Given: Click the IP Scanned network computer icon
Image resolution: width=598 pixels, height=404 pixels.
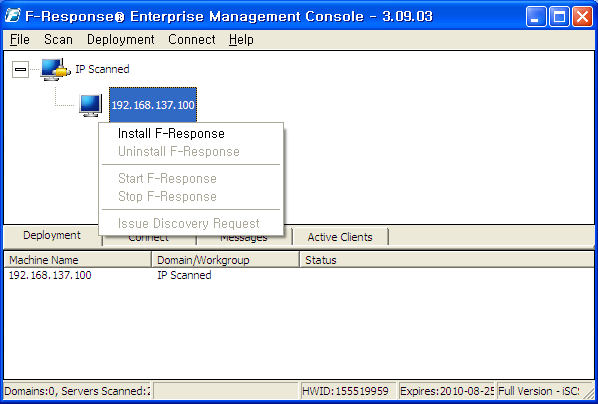Looking at the screenshot, I should pyautogui.click(x=55, y=69).
